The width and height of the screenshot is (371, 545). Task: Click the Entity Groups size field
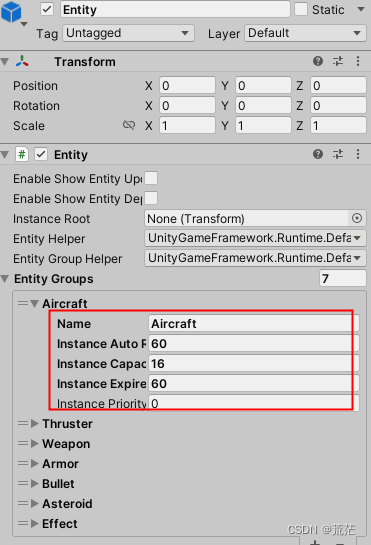point(342,278)
